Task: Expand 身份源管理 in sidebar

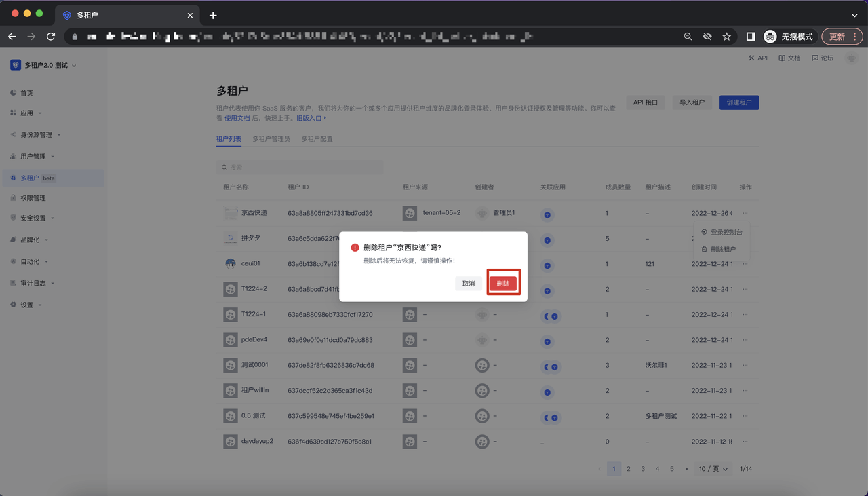Action: click(37, 135)
